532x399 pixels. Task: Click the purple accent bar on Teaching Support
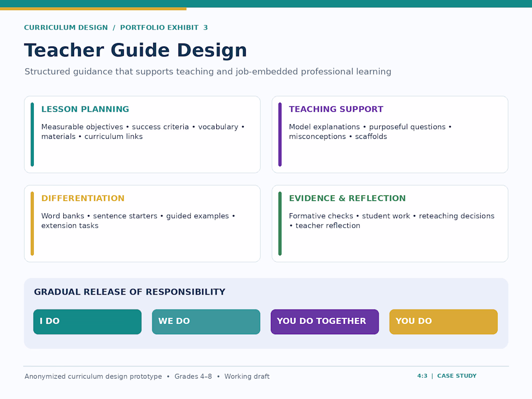click(280, 134)
